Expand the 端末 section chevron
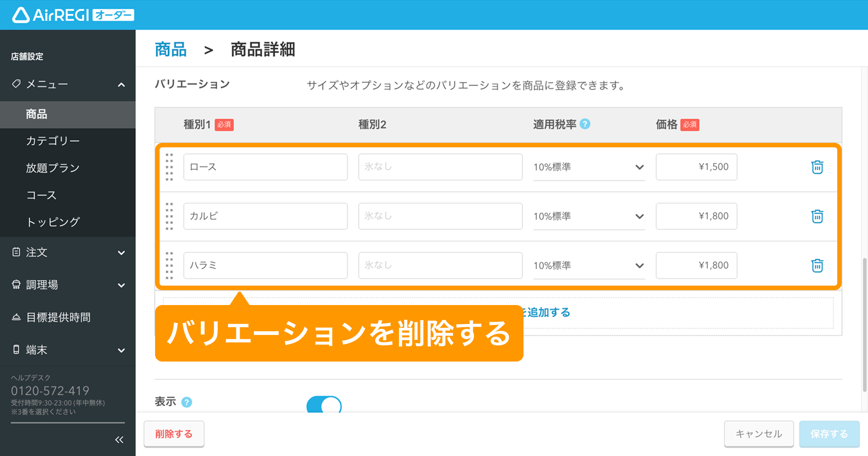This screenshot has height=456, width=868. pos(121,350)
